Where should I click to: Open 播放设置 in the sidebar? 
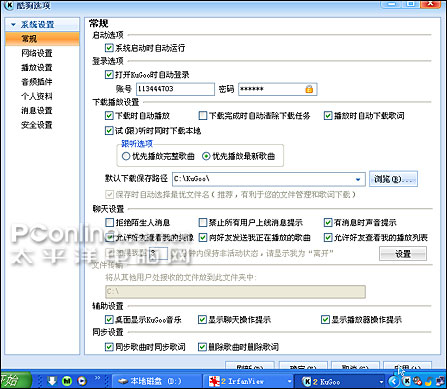coord(37,67)
